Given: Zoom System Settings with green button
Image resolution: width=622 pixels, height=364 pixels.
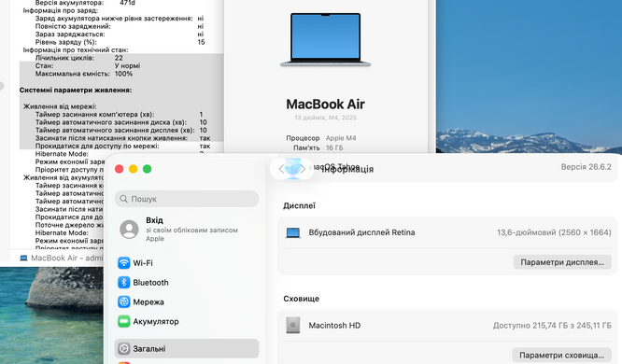Looking at the screenshot, I should (148, 169).
